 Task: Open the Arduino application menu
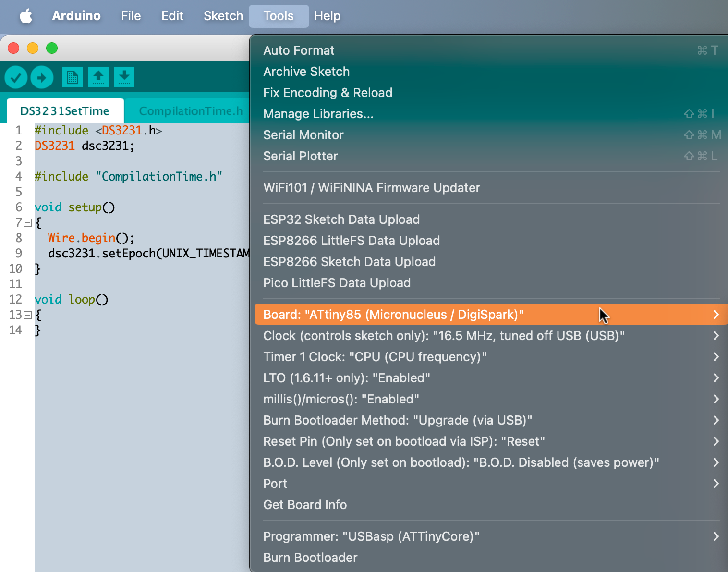click(x=76, y=16)
